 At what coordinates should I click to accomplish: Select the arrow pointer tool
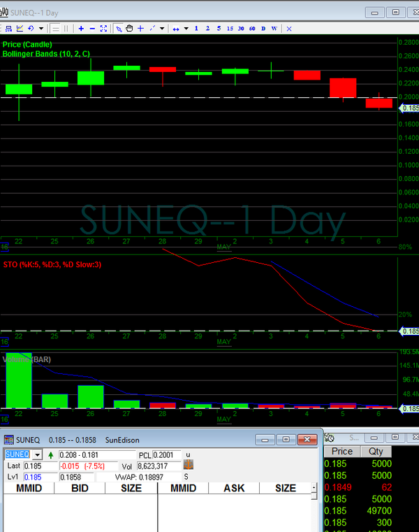[x=119, y=29]
